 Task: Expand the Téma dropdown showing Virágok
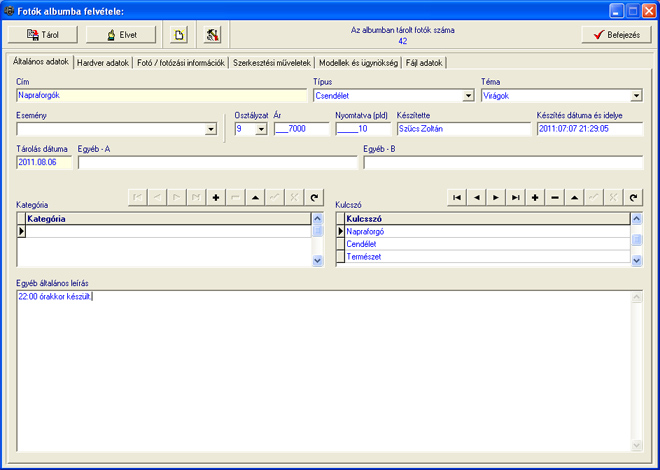(636, 96)
